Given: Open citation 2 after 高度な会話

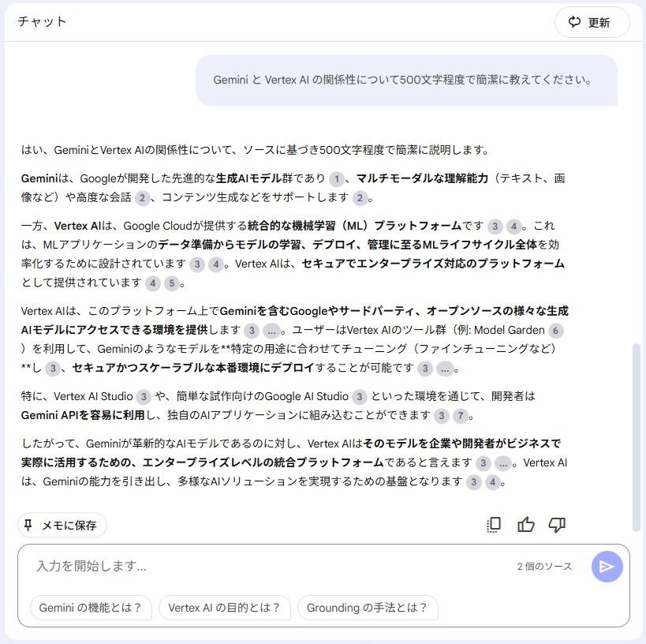Looking at the screenshot, I should [142, 198].
